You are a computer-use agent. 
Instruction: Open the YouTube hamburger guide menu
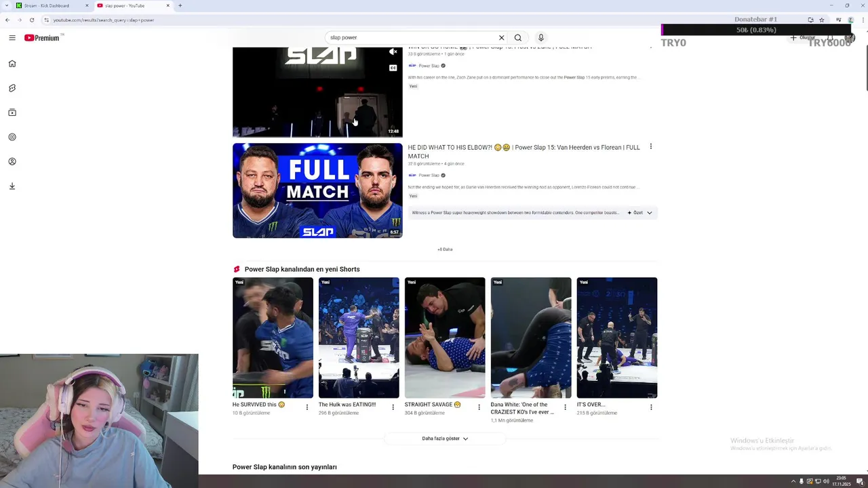[12, 38]
